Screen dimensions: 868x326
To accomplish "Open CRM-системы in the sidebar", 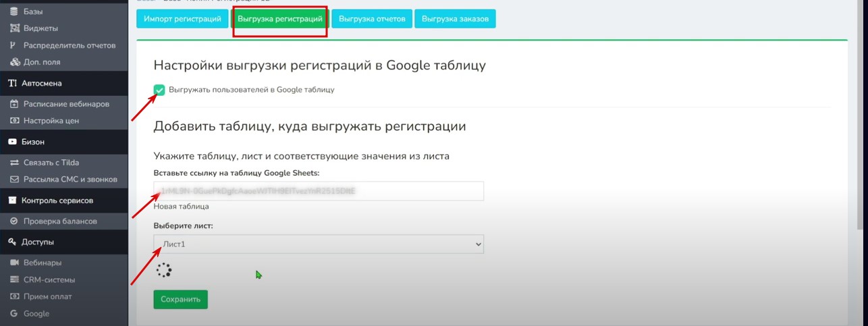I will coord(49,279).
